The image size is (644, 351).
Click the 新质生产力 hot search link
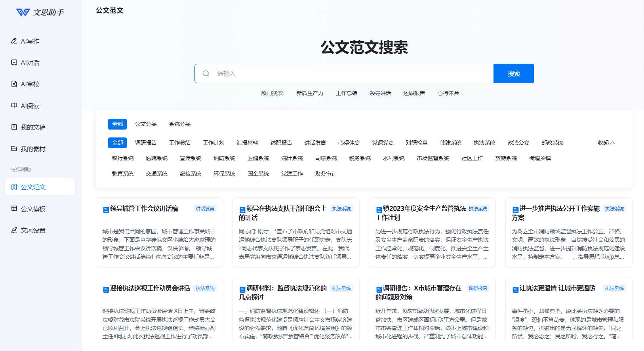click(310, 93)
